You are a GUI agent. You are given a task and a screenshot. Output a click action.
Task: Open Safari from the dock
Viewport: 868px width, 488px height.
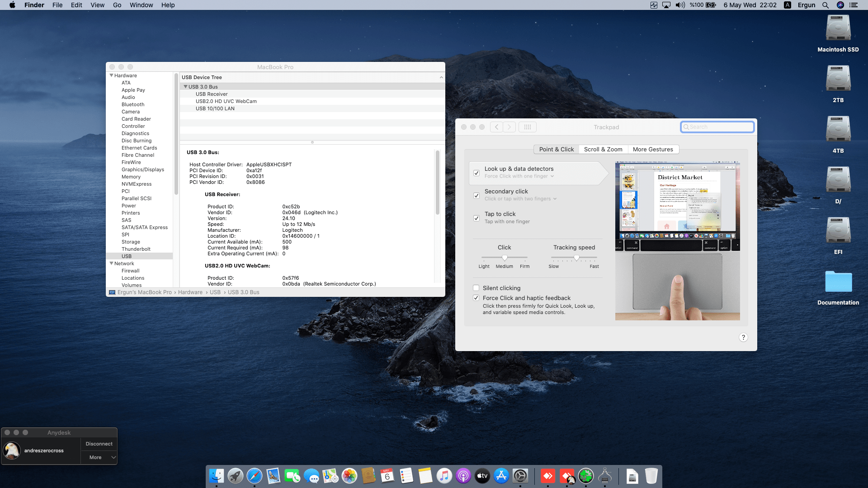click(255, 476)
